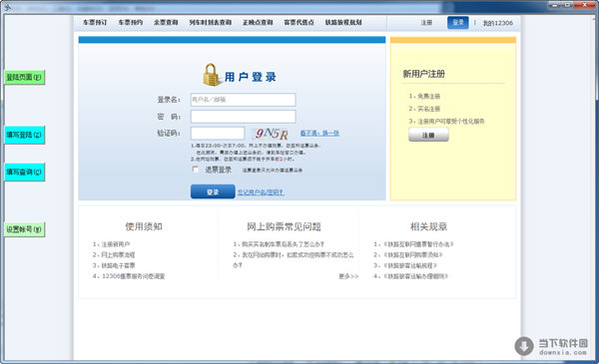Toggle the 退票登录 checkbox
This screenshot has height=364, width=599.
[196, 169]
